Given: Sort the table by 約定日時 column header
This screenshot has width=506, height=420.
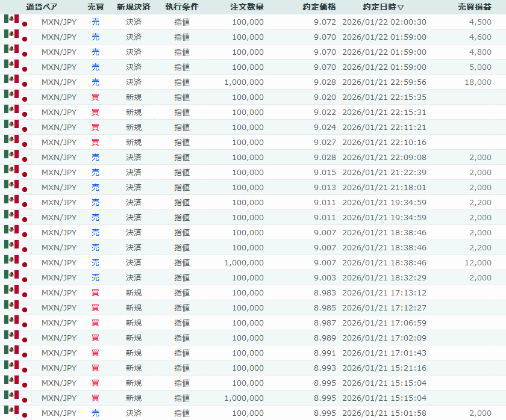Looking at the screenshot, I should tap(383, 7).
